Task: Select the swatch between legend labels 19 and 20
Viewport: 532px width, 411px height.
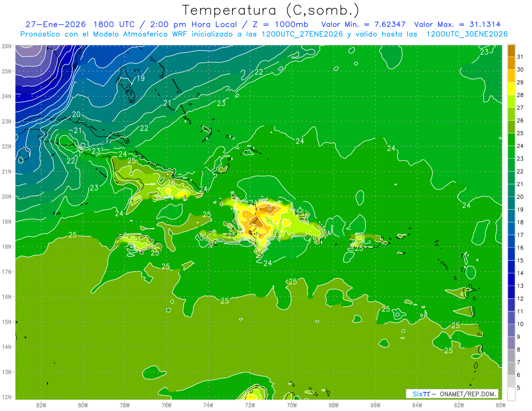Action: pos(511,204)
